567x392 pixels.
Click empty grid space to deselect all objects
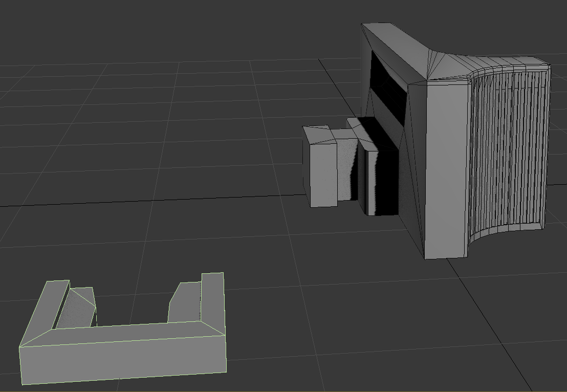pos(154,128)
